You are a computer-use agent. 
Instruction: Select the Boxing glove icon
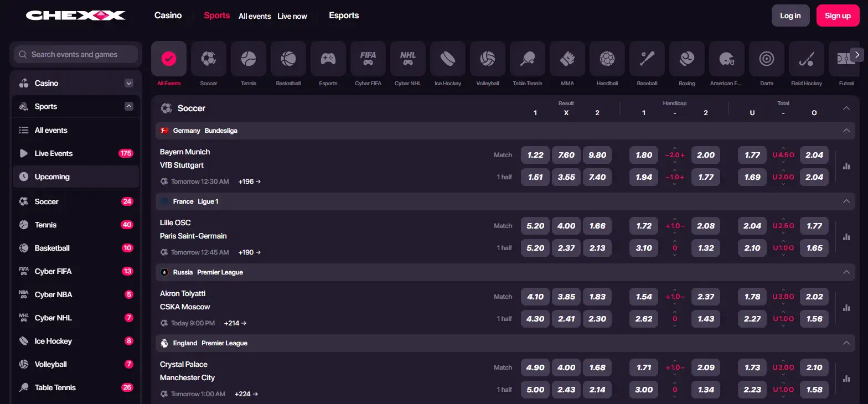tap(687, 59)
